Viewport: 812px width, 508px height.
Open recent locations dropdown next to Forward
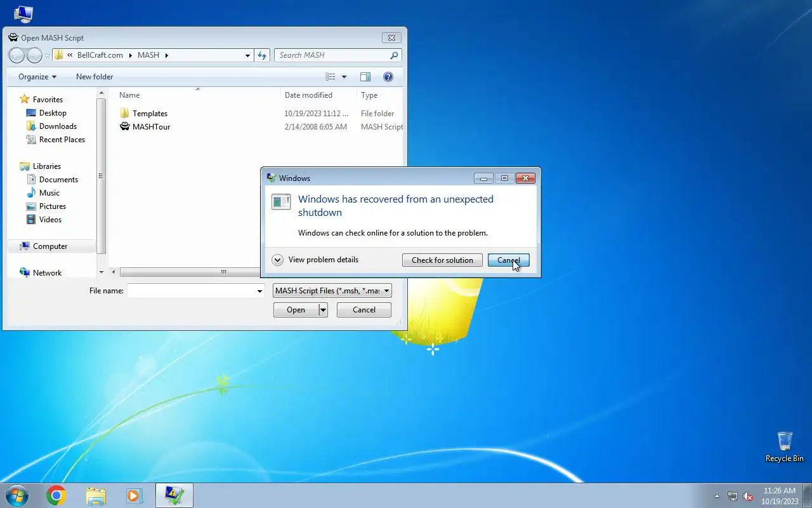point(47,56)
